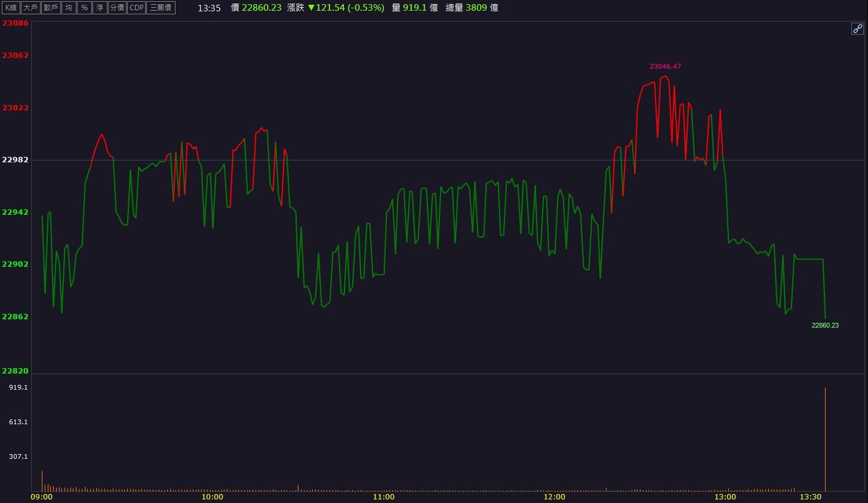Screen dimensions: 868x503
Task: Toggle the 浮 button in toolbar
Action: [x=100, y=8]
